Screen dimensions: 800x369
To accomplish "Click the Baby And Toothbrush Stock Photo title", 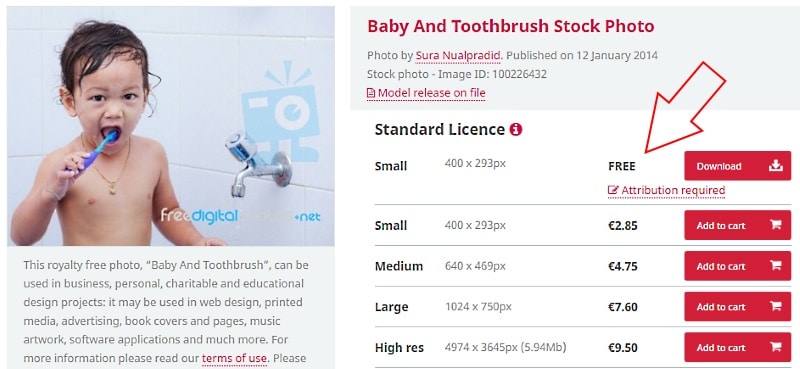I will click(x=511, y=26).
